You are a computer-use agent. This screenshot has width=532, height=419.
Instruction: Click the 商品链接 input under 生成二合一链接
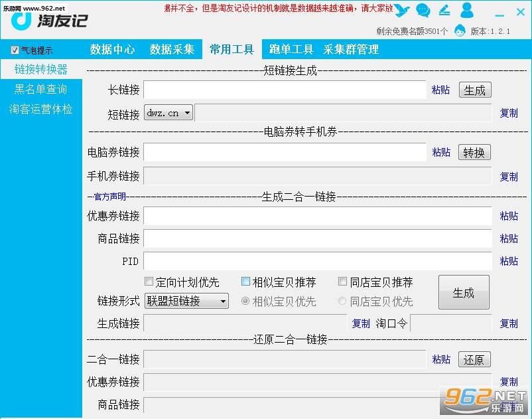[318, 238]
